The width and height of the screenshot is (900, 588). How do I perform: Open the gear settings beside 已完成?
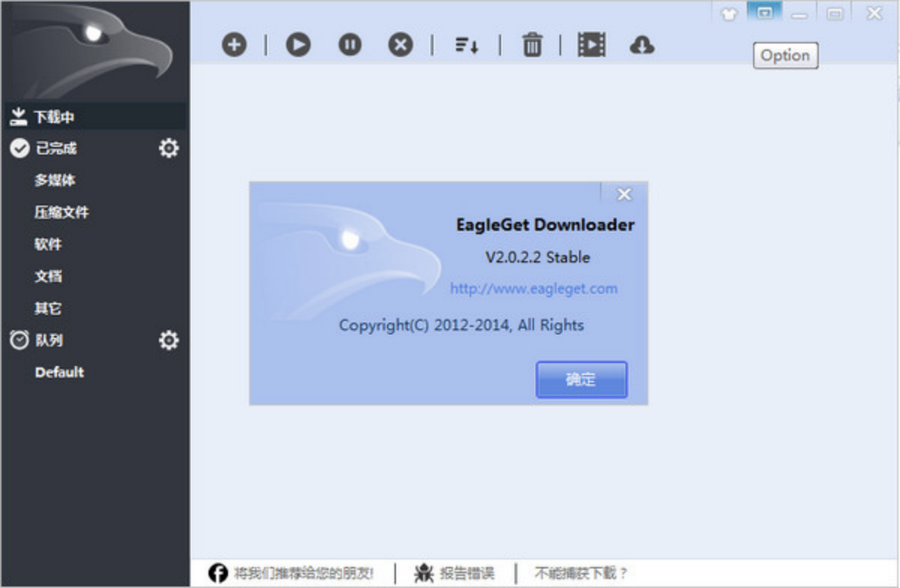point(168,148)
